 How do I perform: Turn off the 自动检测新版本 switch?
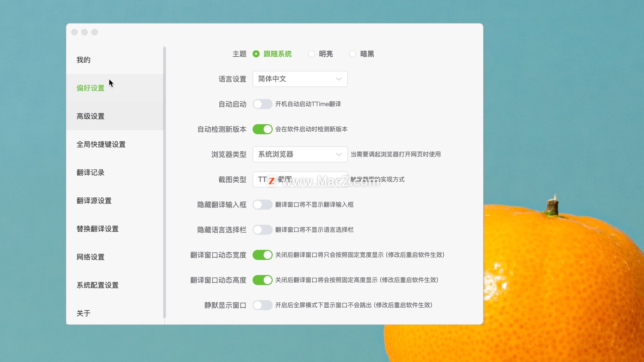point(262,129)
